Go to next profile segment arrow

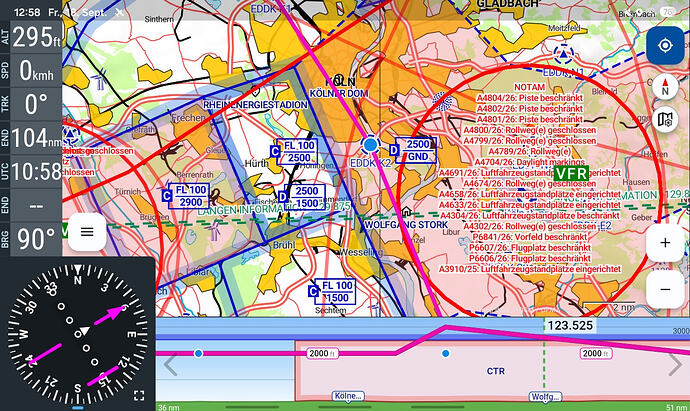675,365
